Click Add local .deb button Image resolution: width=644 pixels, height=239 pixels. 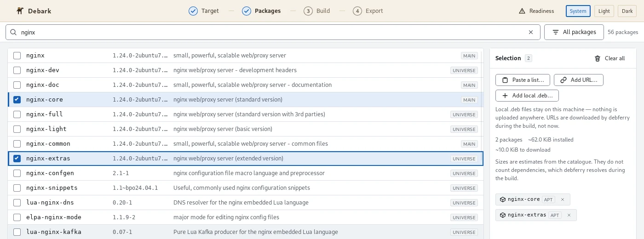pos(527,96)
